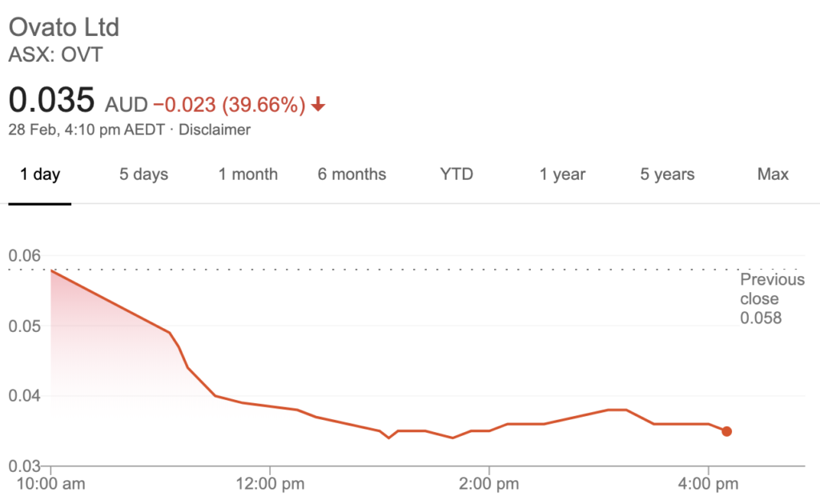Click the 12:00 pm axis label
The image size is (820, 504).
point(270,485)
